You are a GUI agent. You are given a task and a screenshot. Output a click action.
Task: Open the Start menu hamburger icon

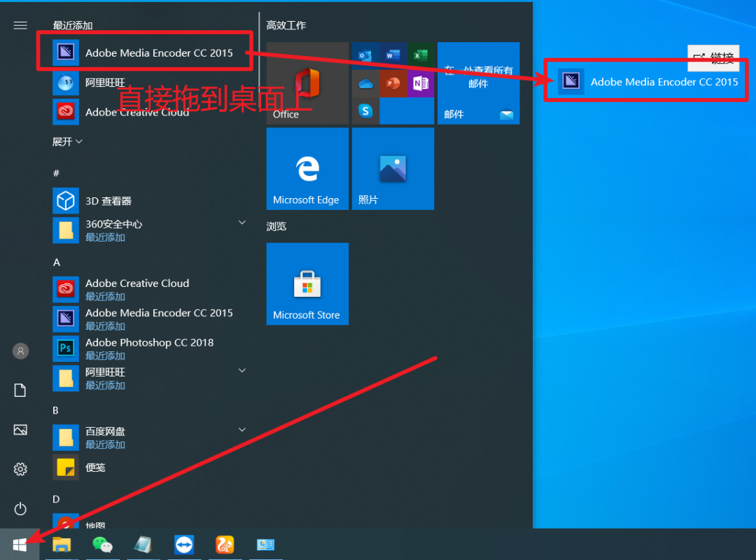tap(20, 25)
